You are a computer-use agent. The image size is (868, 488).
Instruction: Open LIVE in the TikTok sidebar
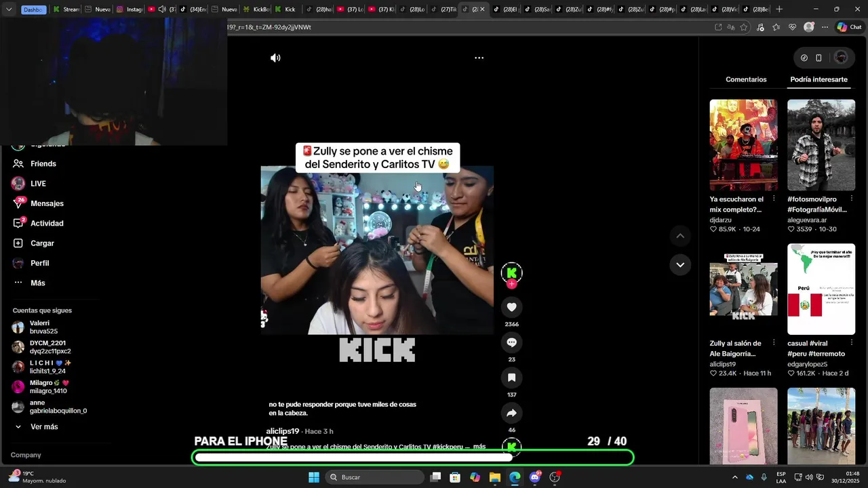pyautogui.click(x=38, y=184)
